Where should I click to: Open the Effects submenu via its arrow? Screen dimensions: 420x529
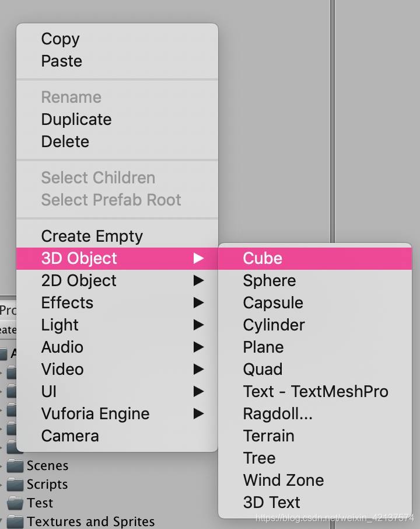click(x=199, y=302)
